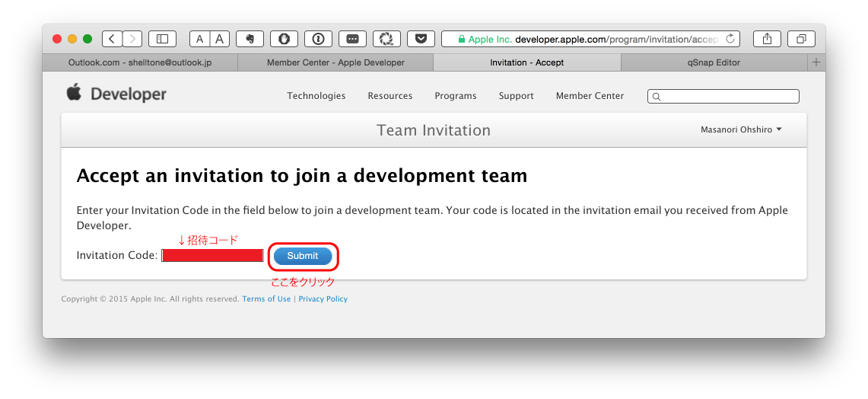
Task: Go forward with Safari's forward arrow
Action: click(132, 39)
